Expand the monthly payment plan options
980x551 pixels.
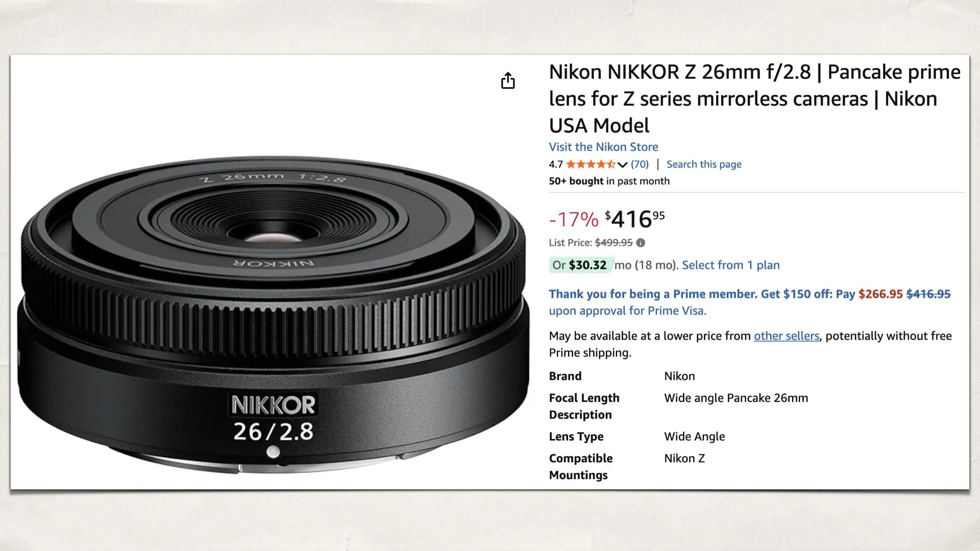tap(731, 265)
